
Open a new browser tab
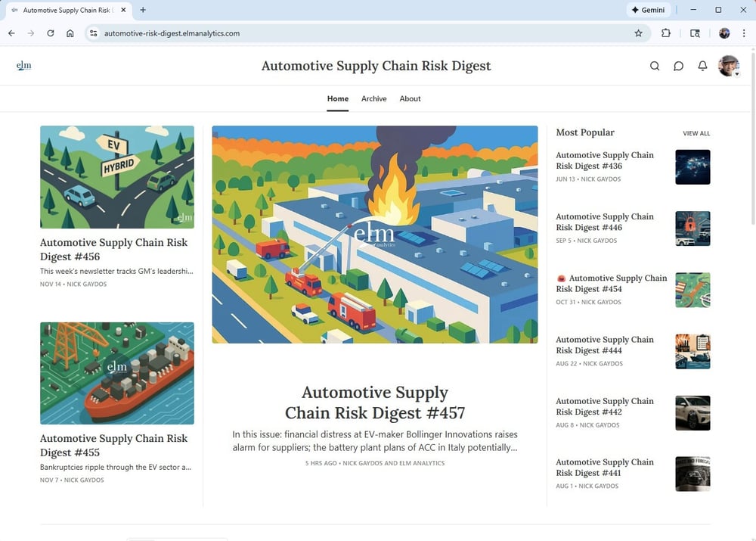click(x=143, y=10)
